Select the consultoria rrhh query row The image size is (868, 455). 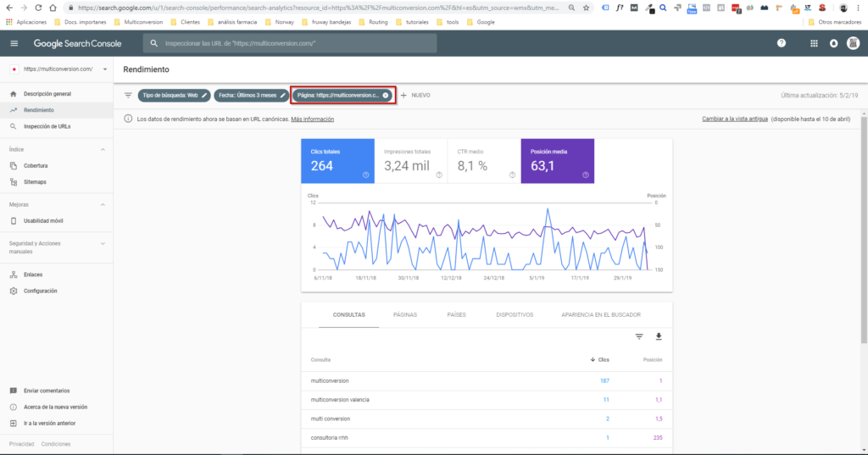tap(487, 438)
